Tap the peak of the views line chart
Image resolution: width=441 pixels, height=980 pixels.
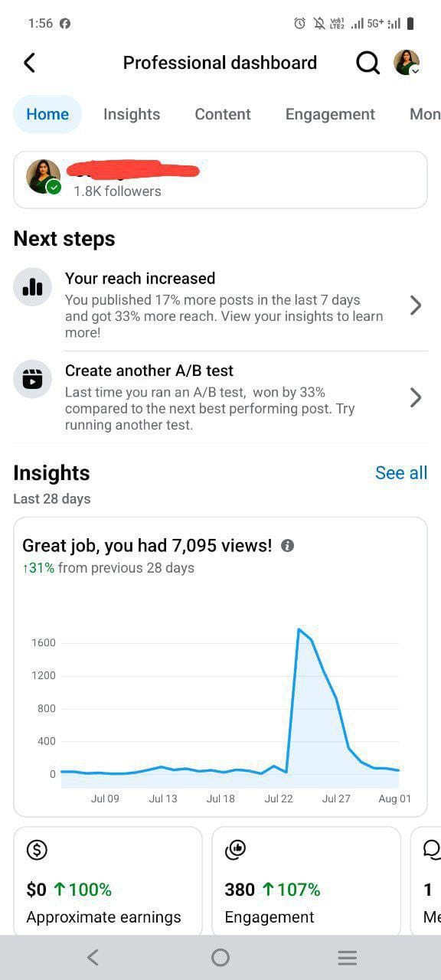[x=299, y=629]
